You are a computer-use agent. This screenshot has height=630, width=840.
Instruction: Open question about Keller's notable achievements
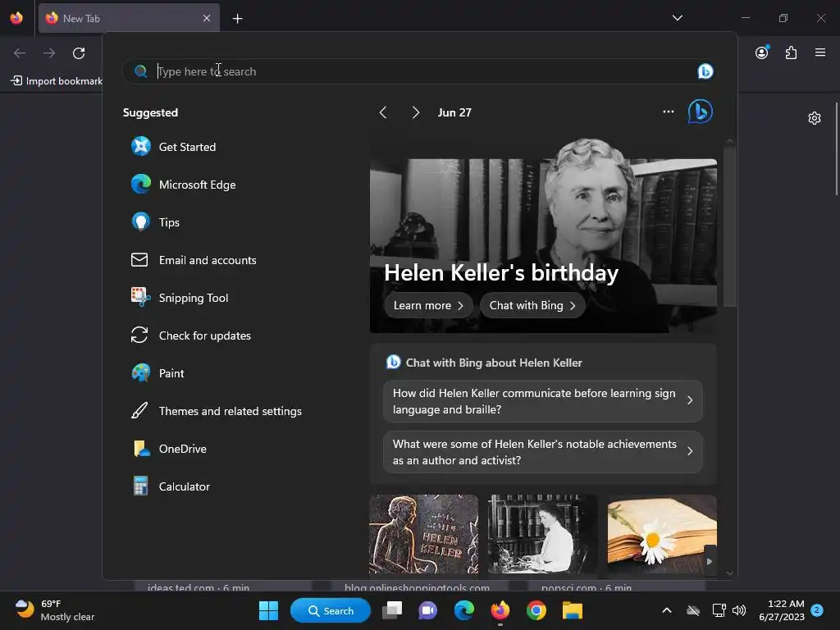543,452
